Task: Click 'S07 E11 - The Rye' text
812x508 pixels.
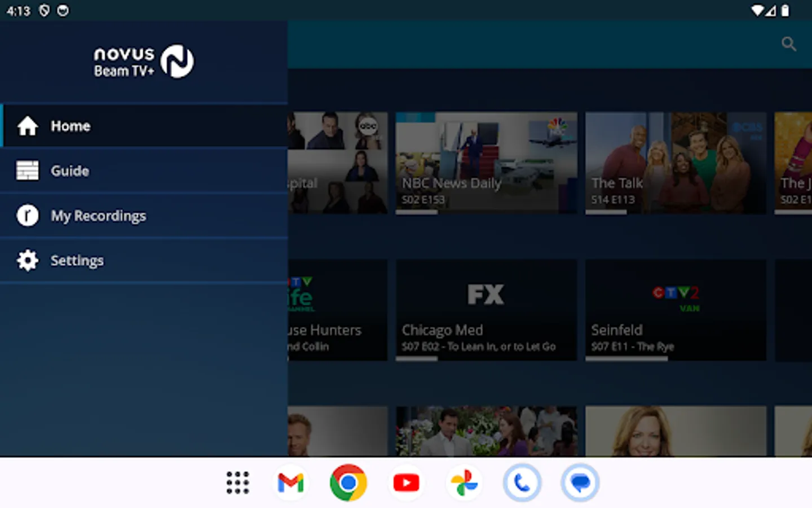Action: tap(632, 347)
